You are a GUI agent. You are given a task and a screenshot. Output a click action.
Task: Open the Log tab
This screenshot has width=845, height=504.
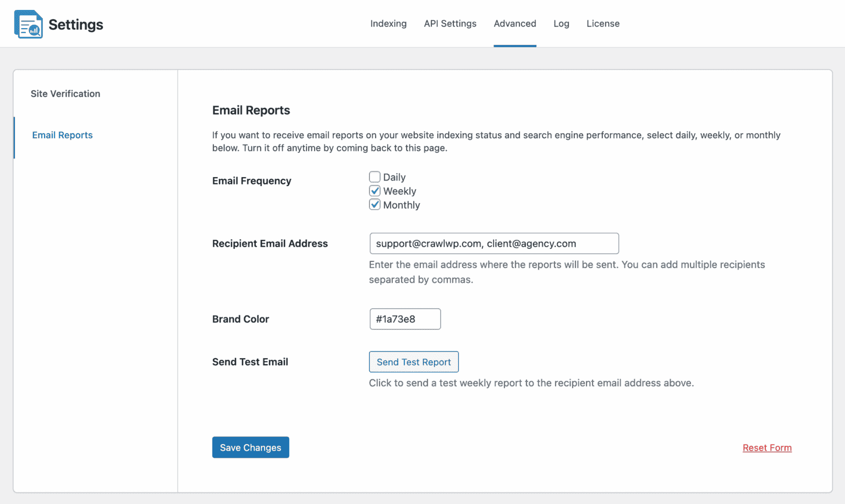[x=561, y=24]
